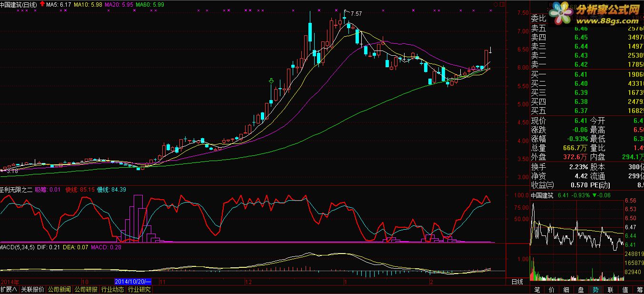Click the 快线: 85.15 indicator value

79,190
